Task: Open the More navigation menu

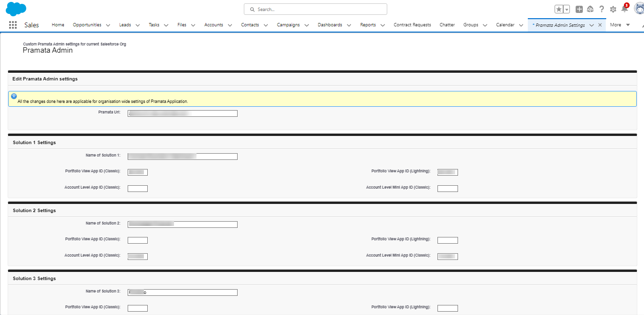Action: [x=620, y=25]
